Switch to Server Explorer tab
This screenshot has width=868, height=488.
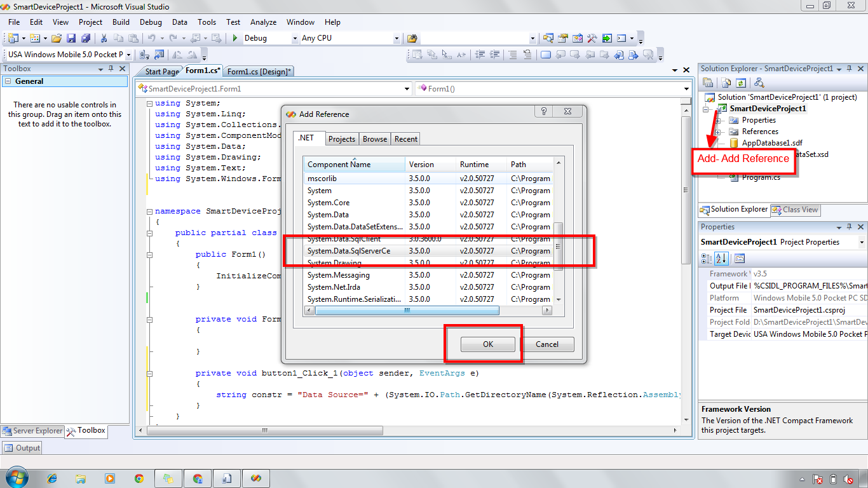(32, 431)
